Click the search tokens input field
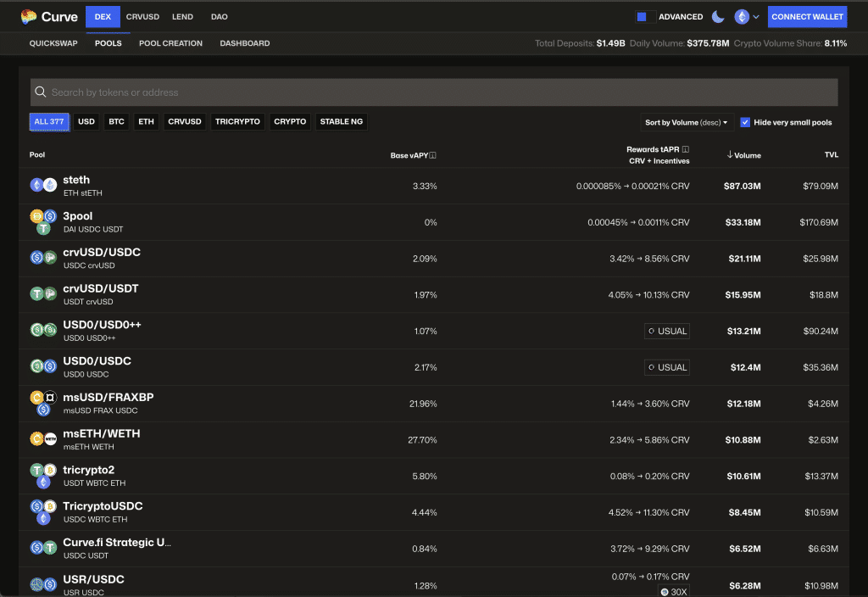The image size is (868, 597). [x=254, y=92]
